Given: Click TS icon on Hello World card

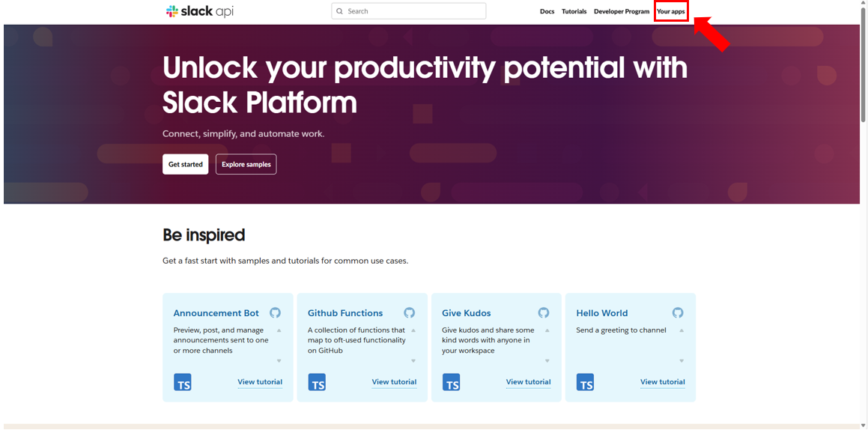Looking at the screenshot, I should [x=585, y=382].
